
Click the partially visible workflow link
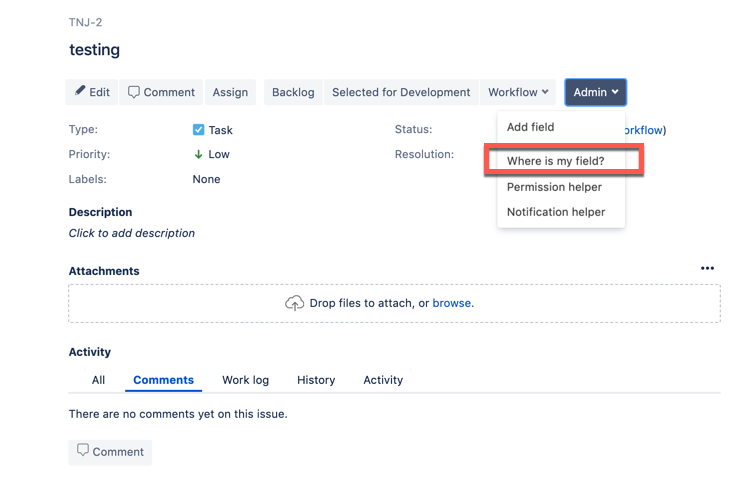[643, 130]
